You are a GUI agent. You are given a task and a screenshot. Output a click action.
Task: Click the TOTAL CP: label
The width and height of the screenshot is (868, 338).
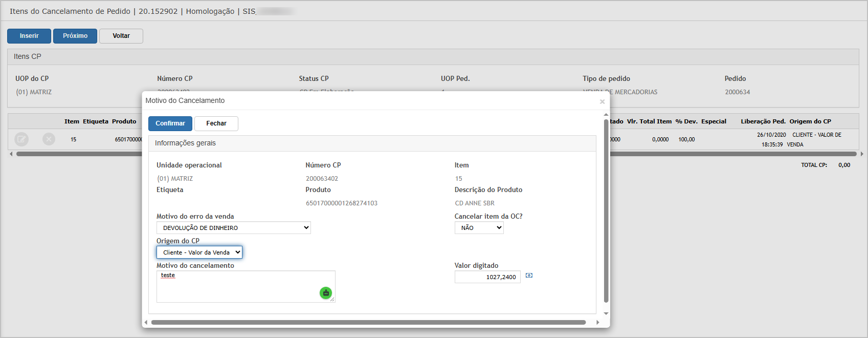814,165
